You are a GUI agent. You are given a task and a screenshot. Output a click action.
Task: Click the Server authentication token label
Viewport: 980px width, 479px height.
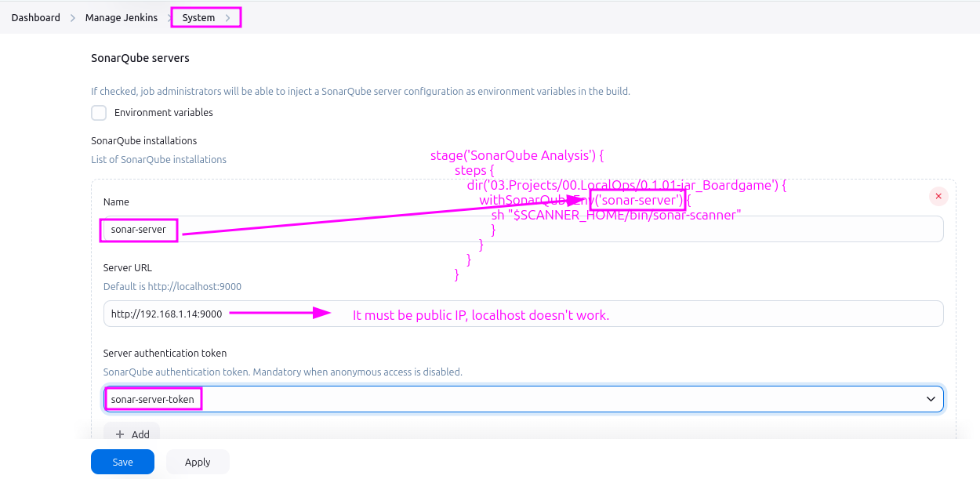(165, 354)
